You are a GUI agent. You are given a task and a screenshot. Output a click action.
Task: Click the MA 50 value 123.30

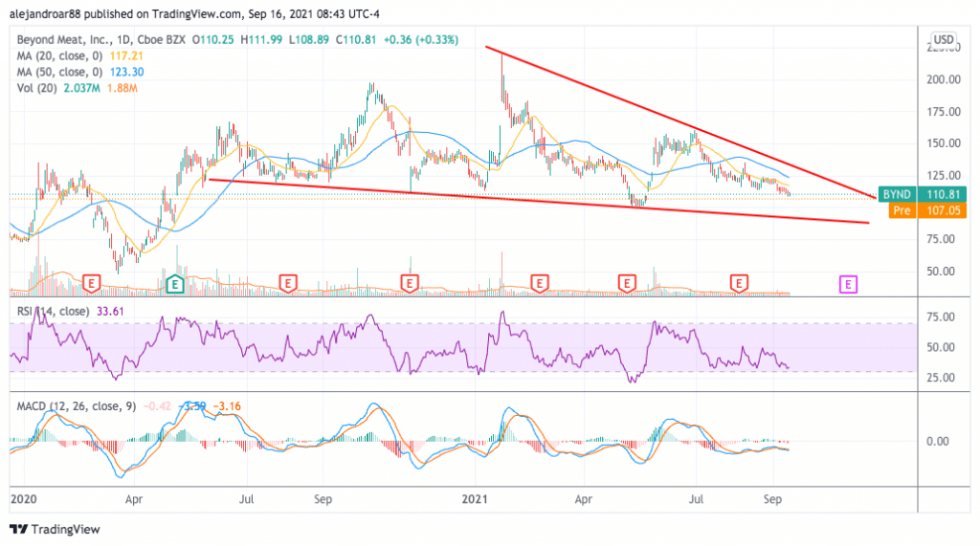(127, 72)
